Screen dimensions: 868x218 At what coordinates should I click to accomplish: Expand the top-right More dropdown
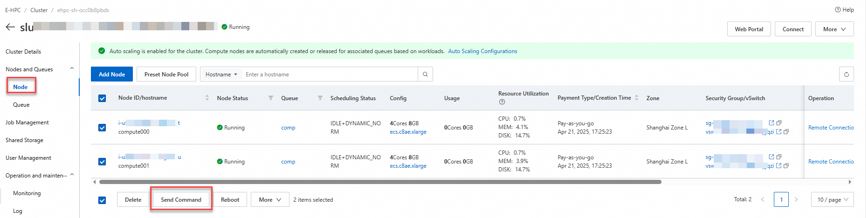coord(834,29)
